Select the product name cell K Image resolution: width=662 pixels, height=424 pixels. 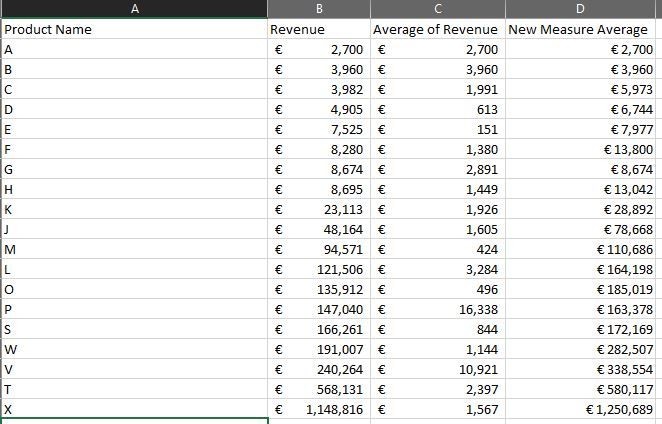134,209
